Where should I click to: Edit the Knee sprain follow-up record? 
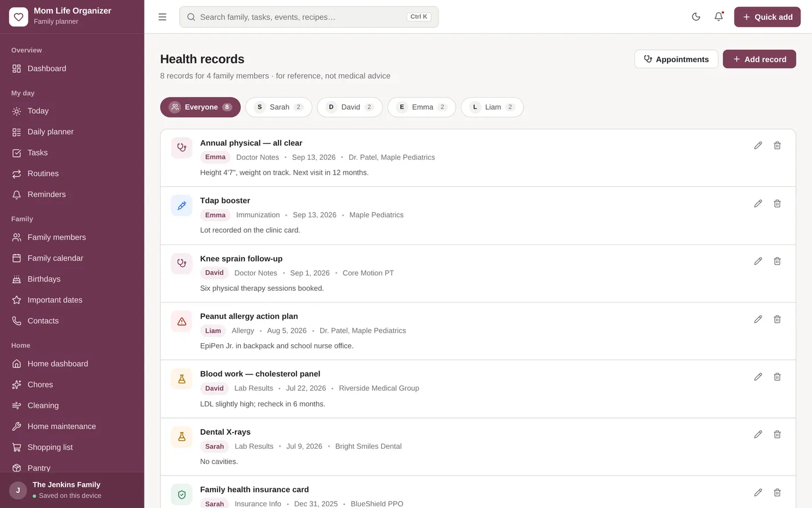(x=758, y=261)
